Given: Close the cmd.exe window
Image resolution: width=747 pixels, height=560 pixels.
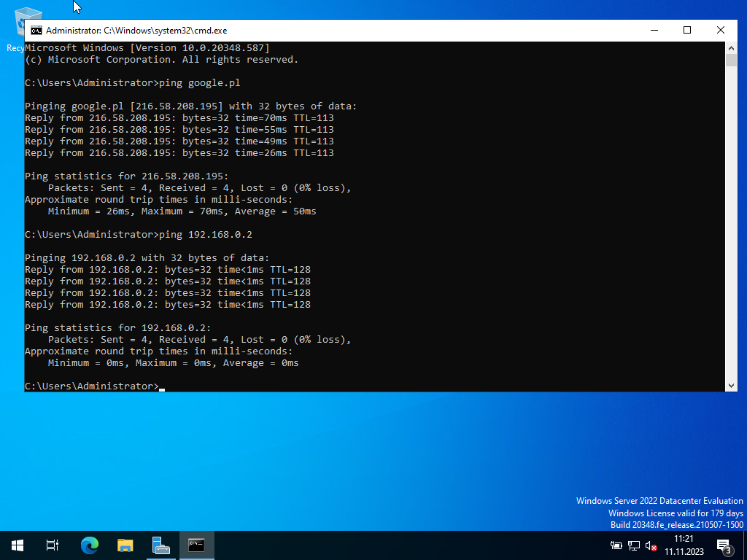Looking at the screenshot, I should click(720, 31).
